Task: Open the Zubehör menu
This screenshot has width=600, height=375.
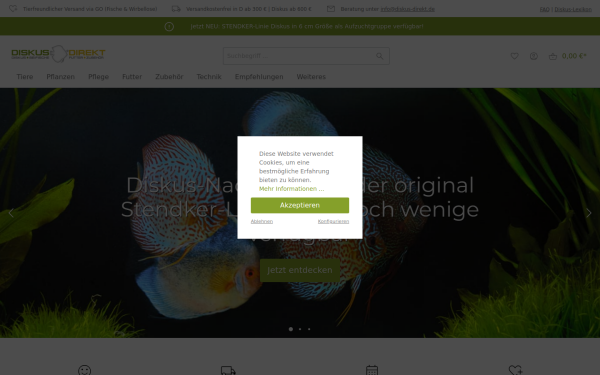Action: 169,77
